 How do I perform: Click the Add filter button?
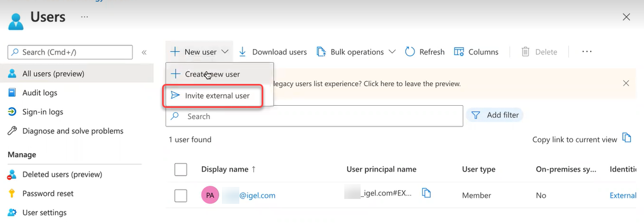(494, 115)
